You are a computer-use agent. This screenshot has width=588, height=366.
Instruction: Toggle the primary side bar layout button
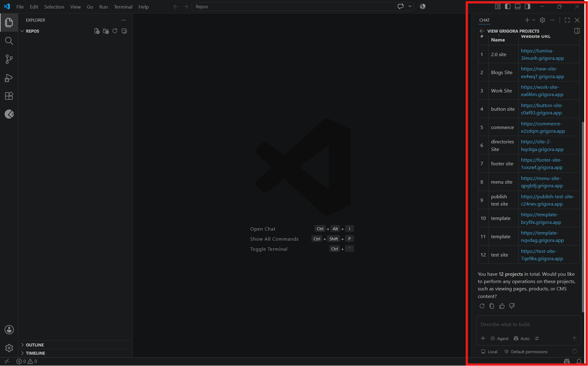click(x=508, y=6)
